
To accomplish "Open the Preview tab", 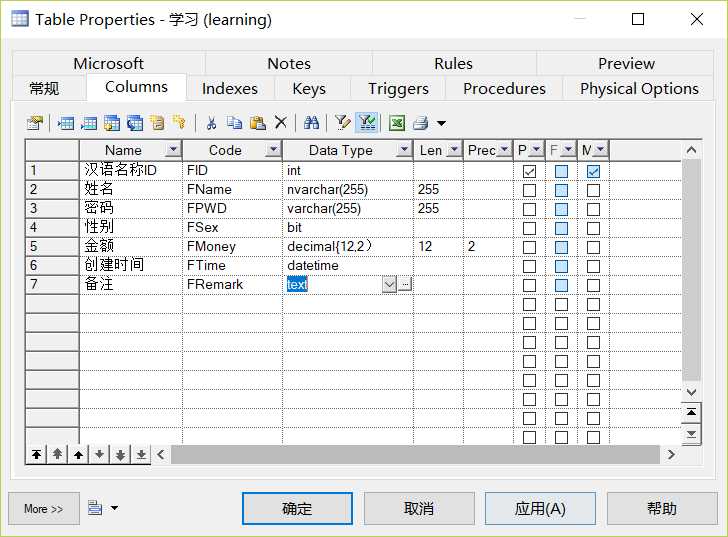I will [x=626, y=63].
